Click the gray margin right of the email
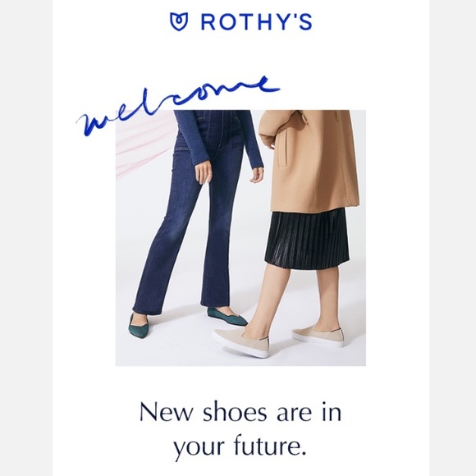Viewport: 476px width, 476px height. (453, 238)
